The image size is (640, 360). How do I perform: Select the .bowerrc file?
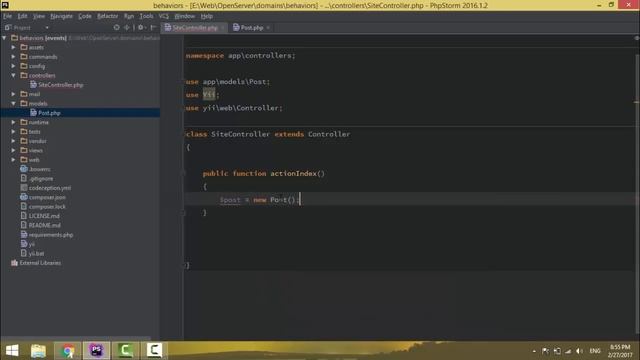coord(40,169)
